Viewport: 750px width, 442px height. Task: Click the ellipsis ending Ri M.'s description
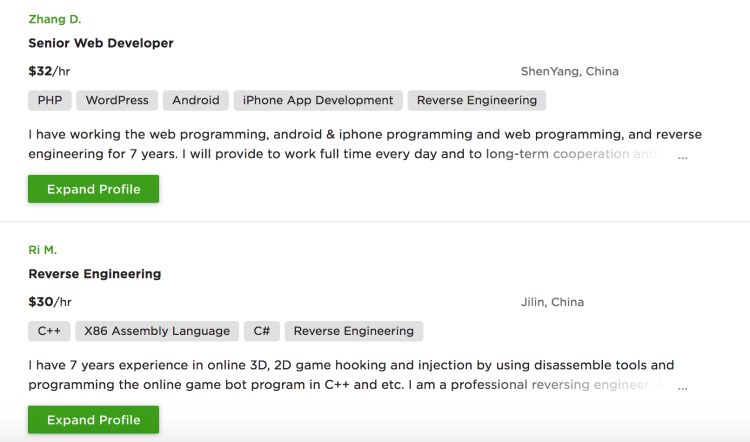(683, 387)
